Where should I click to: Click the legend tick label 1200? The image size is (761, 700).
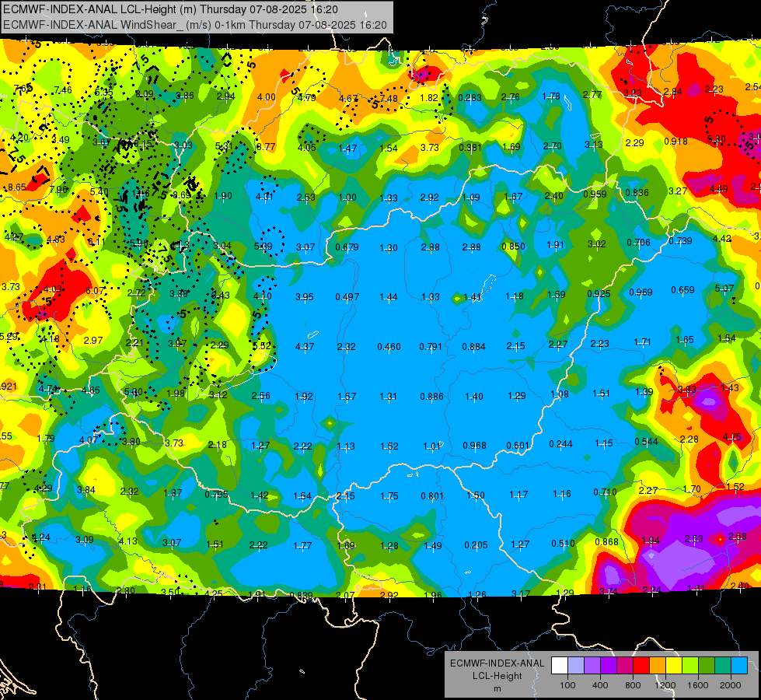pos(665,685)
